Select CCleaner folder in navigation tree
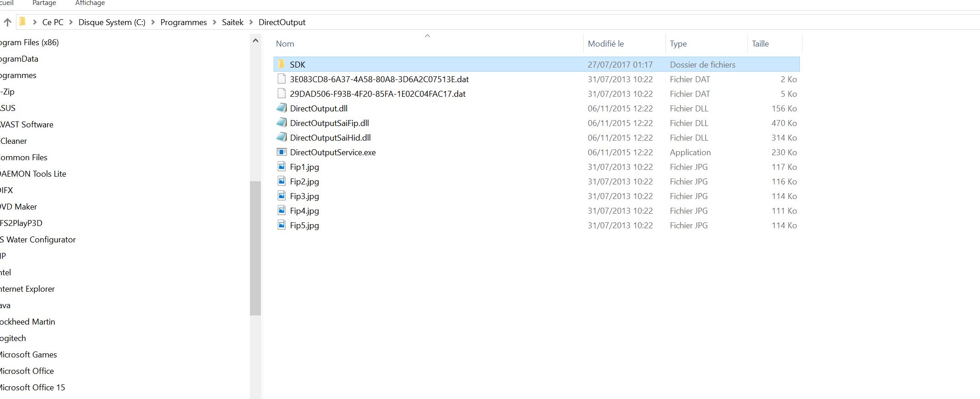This screenshot has height=399, width=980. tap(14, 141)
